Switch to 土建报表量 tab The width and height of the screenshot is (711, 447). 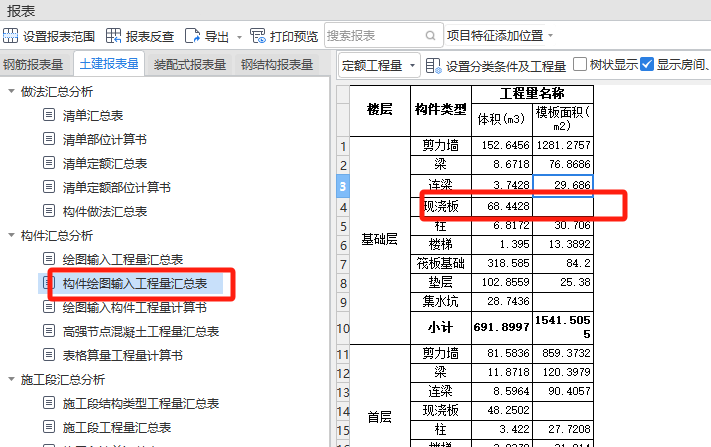(109, 64)
